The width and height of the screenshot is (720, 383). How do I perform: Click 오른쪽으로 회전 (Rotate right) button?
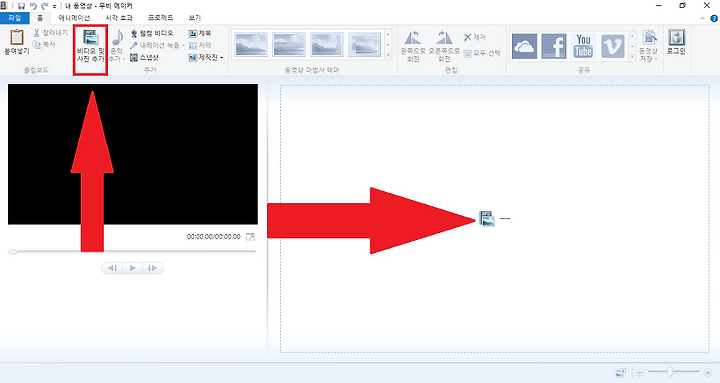(x=444, y=46)
